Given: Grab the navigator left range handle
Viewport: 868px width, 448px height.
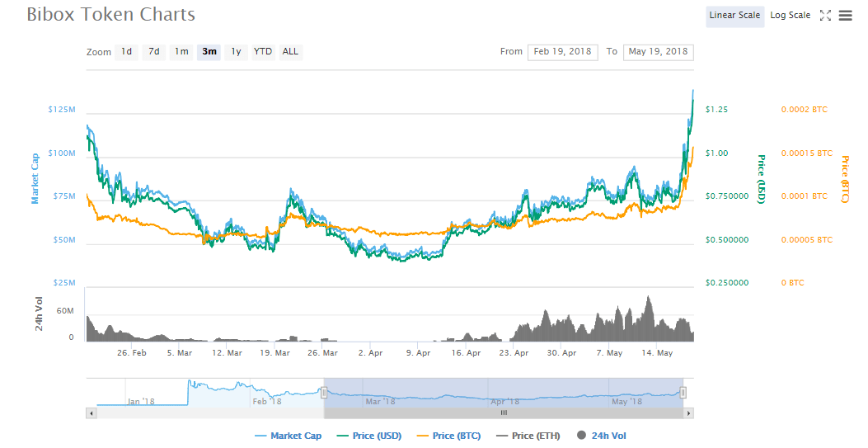Looking at the screenshot, I should click(x=324, y=393).
